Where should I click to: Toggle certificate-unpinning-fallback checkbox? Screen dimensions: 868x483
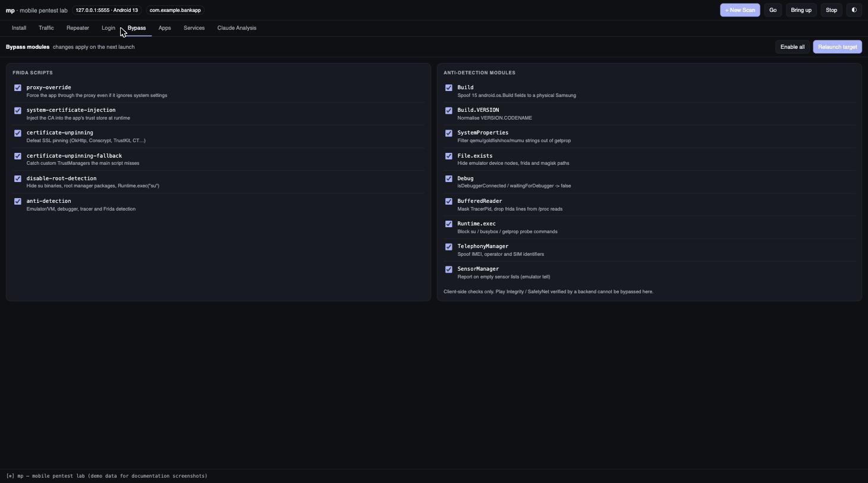(18, 156)
